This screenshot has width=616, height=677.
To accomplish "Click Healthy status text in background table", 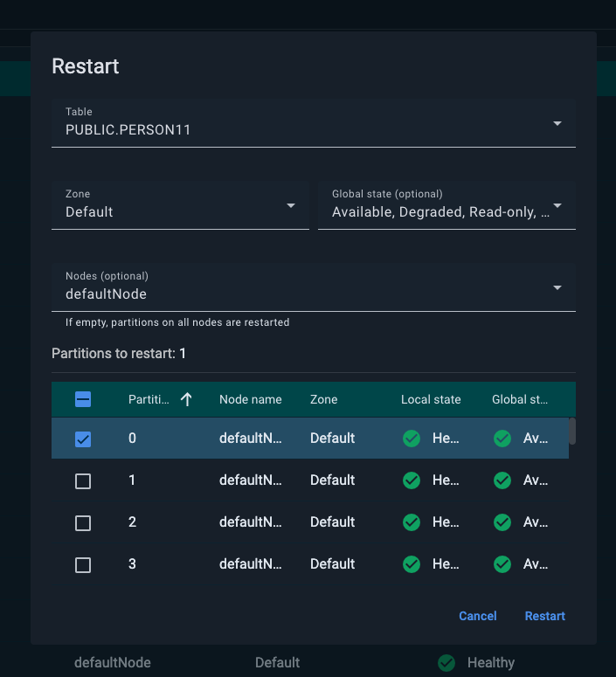I will pos(491,663).
